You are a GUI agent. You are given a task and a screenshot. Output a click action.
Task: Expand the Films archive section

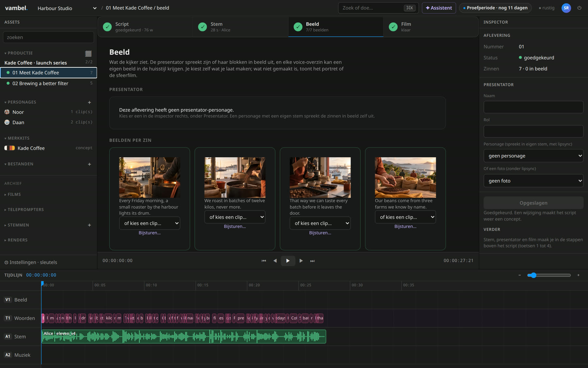(x=13, y=194)
